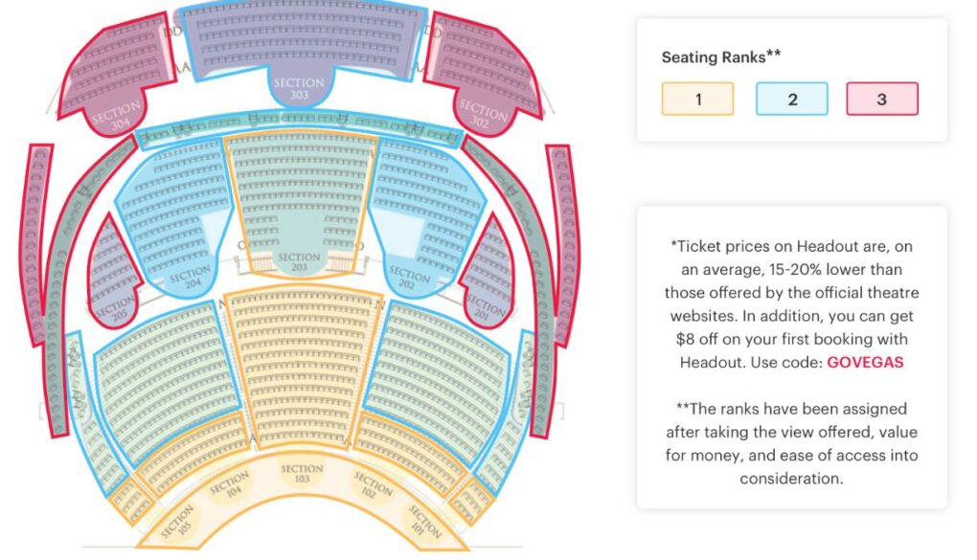This screenshot has width=977, height=560.
Task: Click the Section 105 label
Action: pyautogui.click(x=179, y=522)
